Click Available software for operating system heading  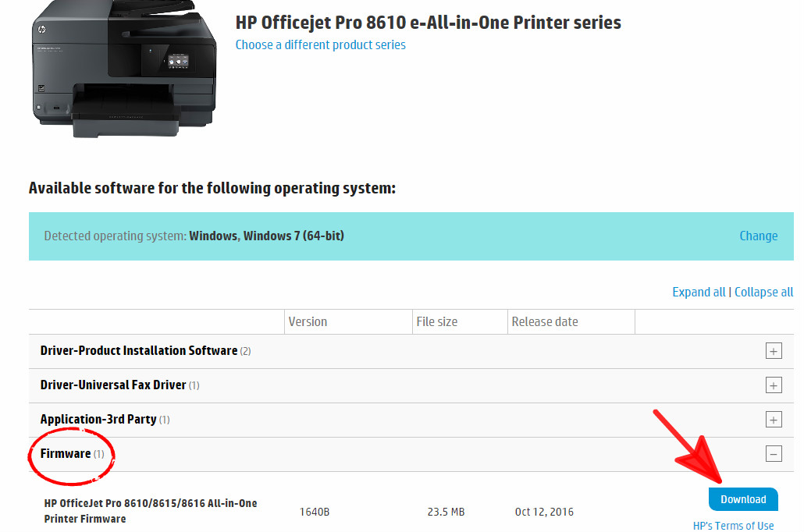212,188
